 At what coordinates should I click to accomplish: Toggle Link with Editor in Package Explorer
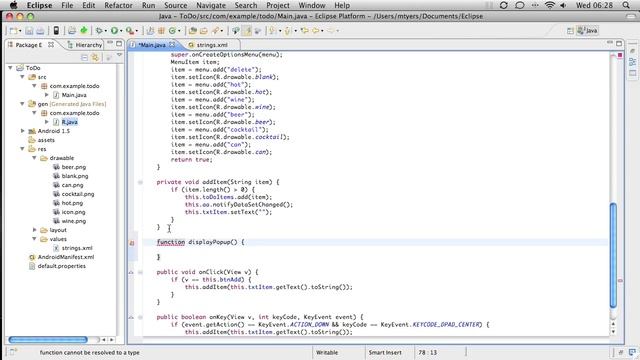[x=95, y=58]
